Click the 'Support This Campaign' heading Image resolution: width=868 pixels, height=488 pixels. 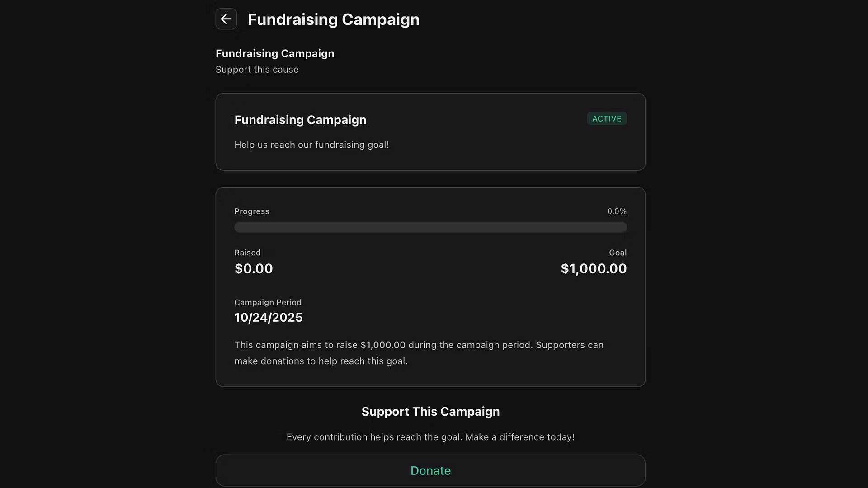pyautogui.click(x=430, y=412)
